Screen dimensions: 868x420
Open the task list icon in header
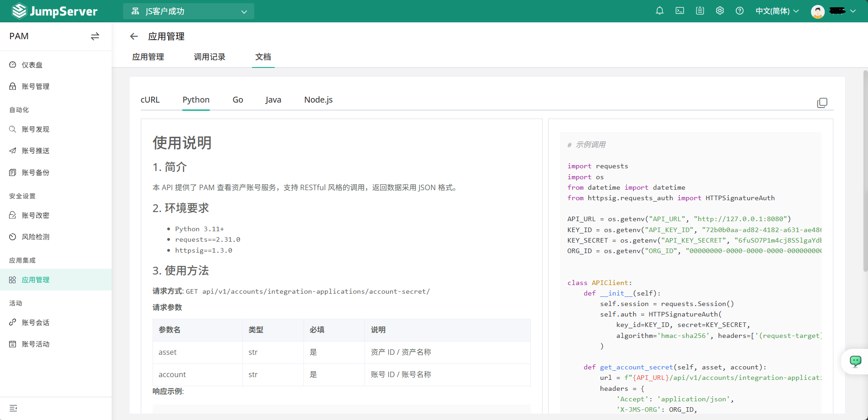coord(700,11)
